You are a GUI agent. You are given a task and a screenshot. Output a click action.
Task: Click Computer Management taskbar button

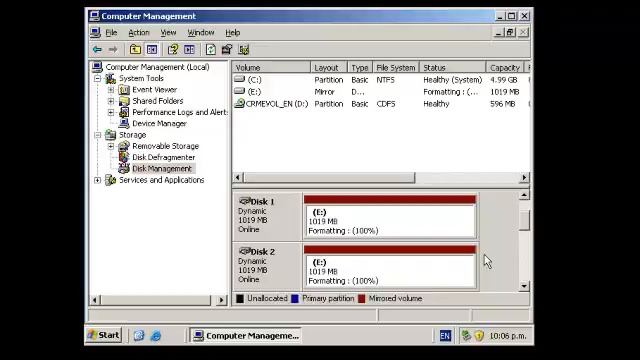(x=246, y=336)
